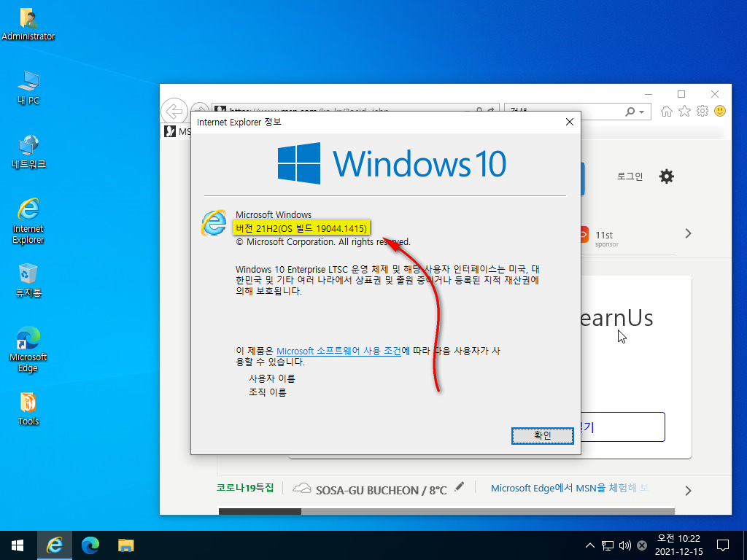Open the Administrator desktop folder

(x=28, y=24)
